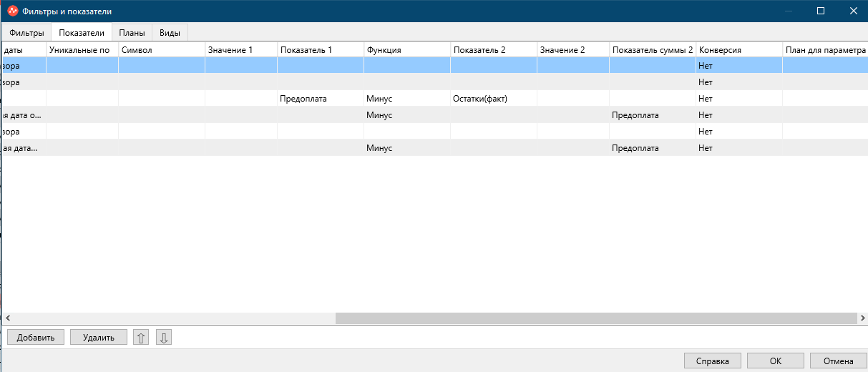
Task: Select Предоплата cell in the last row
Action: pyautogui.click(x=653, y=148)
